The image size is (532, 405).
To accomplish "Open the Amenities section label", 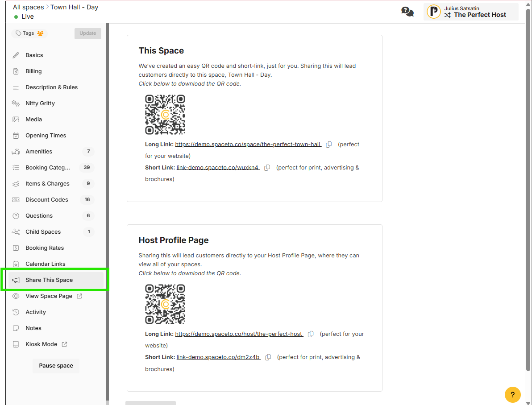I will pyautogui.click(x=39, y=152).
